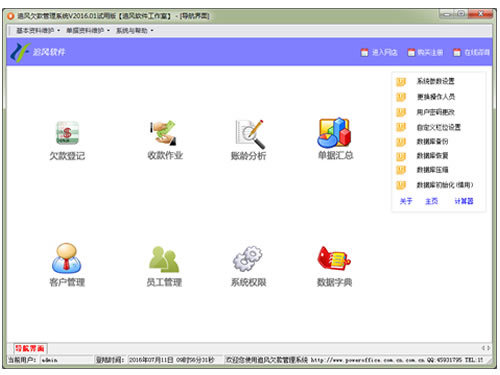Launch the 计算器 calculator link
Screen dimensions: 500x375
pyautogui.click(x=464, y=201)
